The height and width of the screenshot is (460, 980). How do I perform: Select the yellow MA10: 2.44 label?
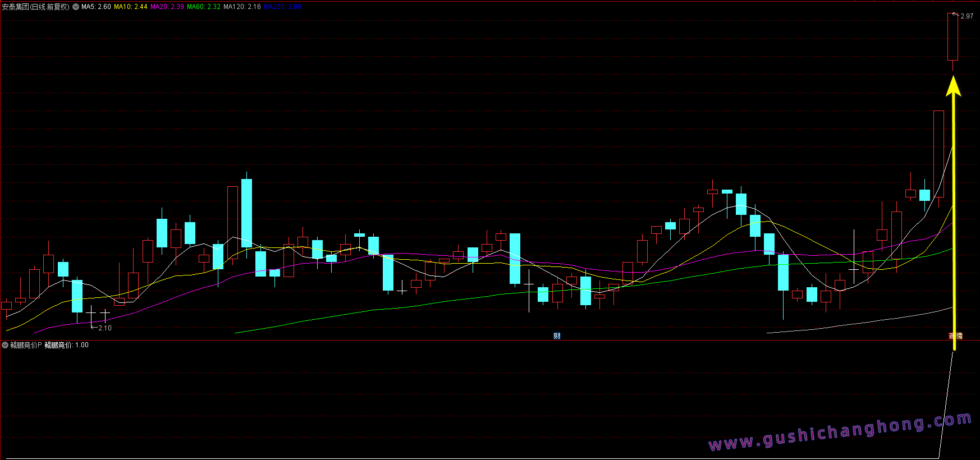[x=131, y=7]
